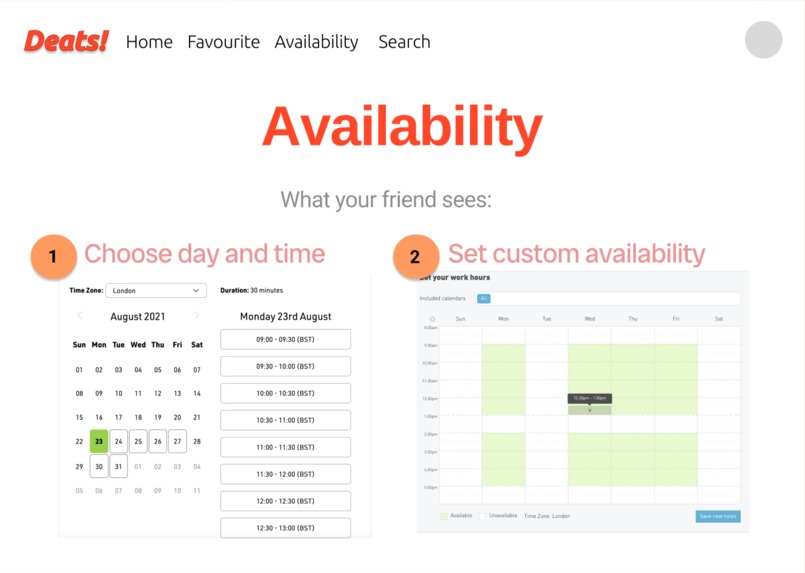The width and height of the screenshot is (805, 573).
Task: Select August 24 on calendar
Action: [x=119, y=441]
